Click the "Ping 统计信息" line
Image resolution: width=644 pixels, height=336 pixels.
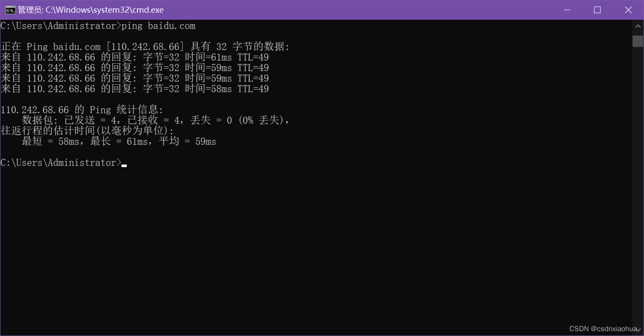click(82, 110)
